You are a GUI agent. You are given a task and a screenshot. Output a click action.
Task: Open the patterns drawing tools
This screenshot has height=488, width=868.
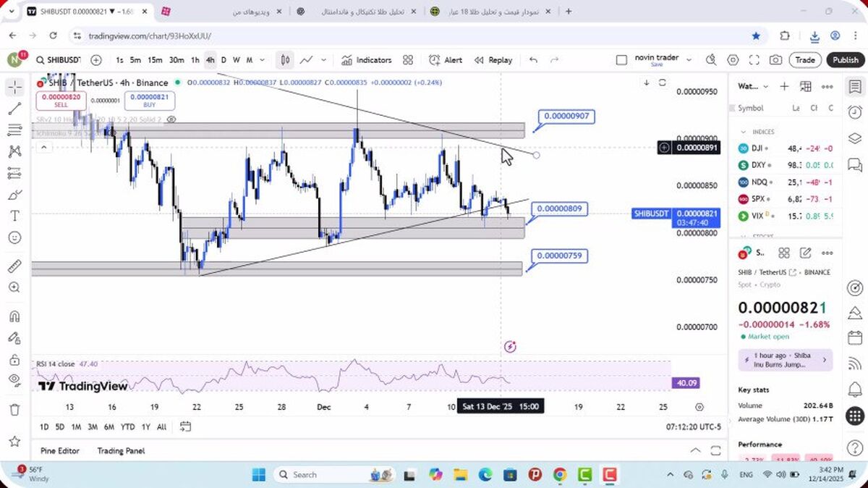click(x=14, y=152)
